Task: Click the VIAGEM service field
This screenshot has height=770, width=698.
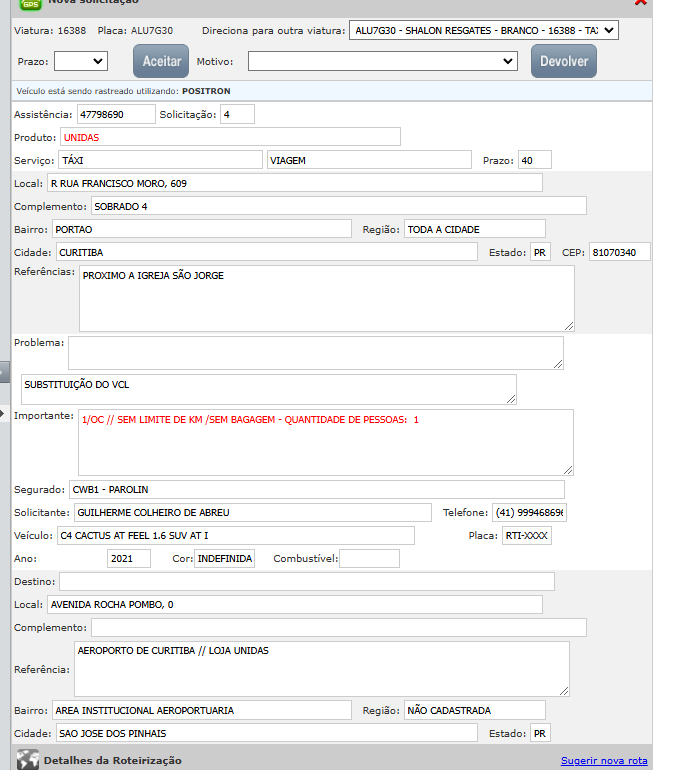Action: click(369, 160)
